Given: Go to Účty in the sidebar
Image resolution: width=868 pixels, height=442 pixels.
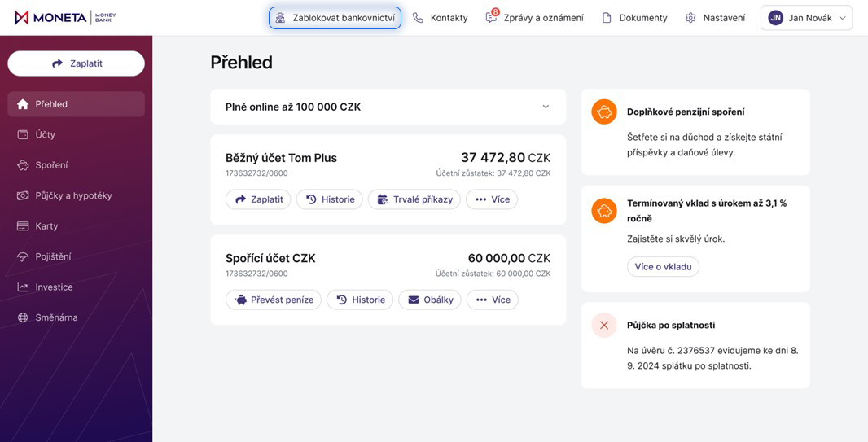Looking at the screenshot, I should (76, 134).
